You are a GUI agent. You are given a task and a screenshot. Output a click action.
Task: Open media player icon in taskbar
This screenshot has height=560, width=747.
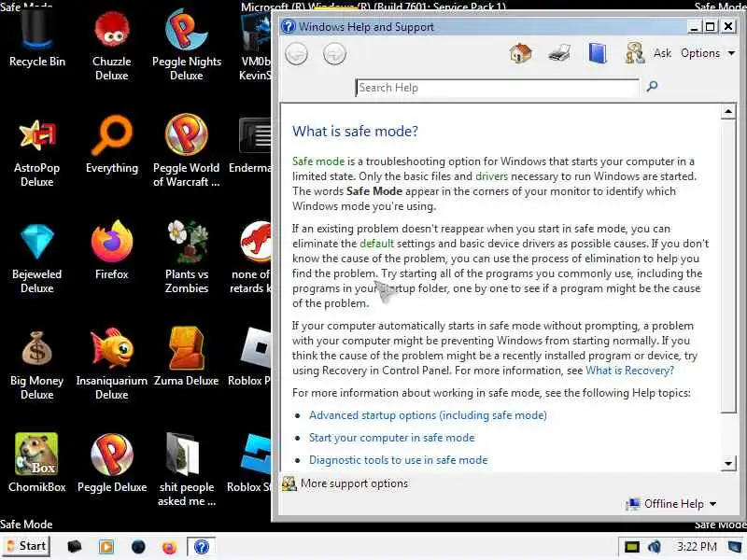pyautogui.click(x=106, y=547)
